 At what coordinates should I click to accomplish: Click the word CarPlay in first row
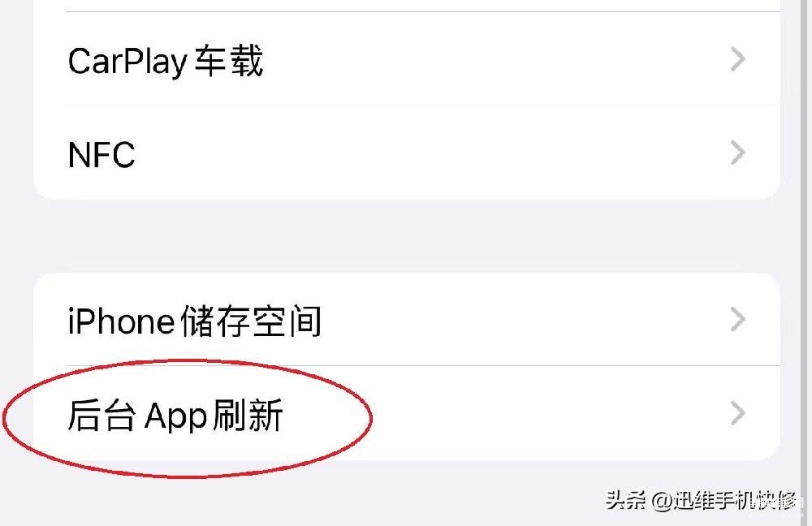pyautogui.click(x=127, y=62)
